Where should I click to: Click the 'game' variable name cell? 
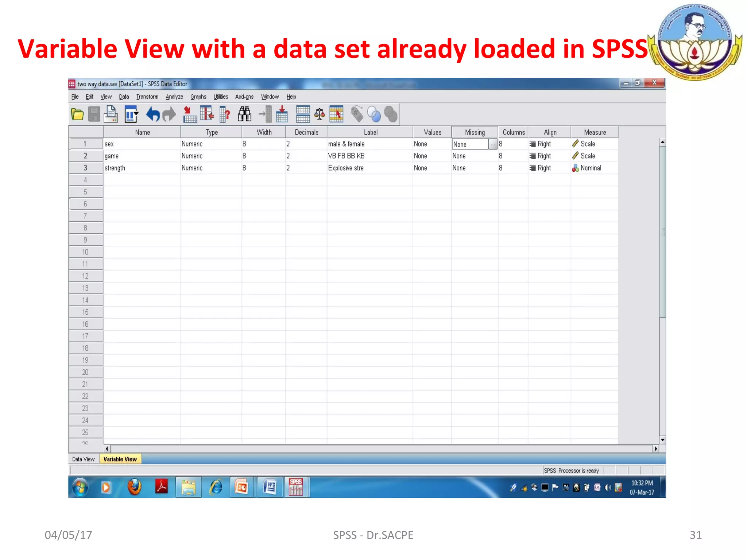pyautogui.click(x=142, y=156)
